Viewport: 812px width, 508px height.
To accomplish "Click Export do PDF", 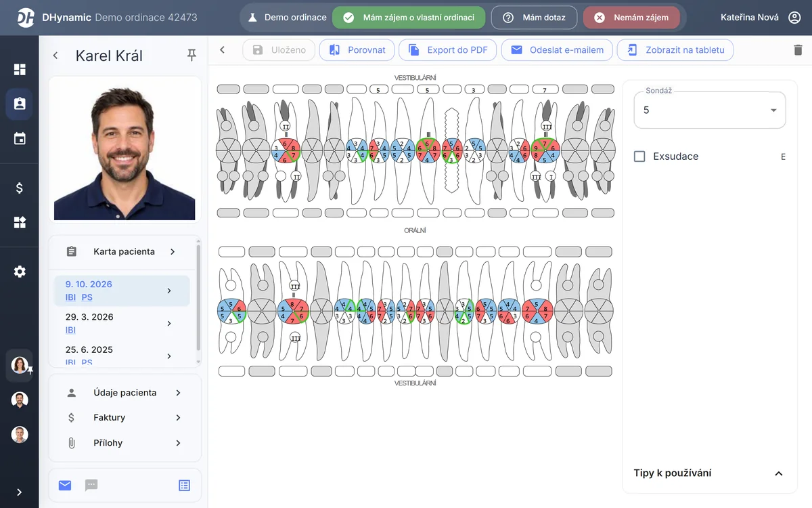I will point(448,49).
